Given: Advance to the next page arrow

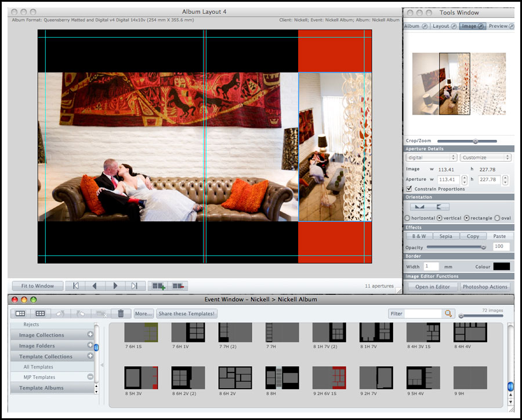Looking at the screenshot, I should pyautogui.click(x=115, y=286).
